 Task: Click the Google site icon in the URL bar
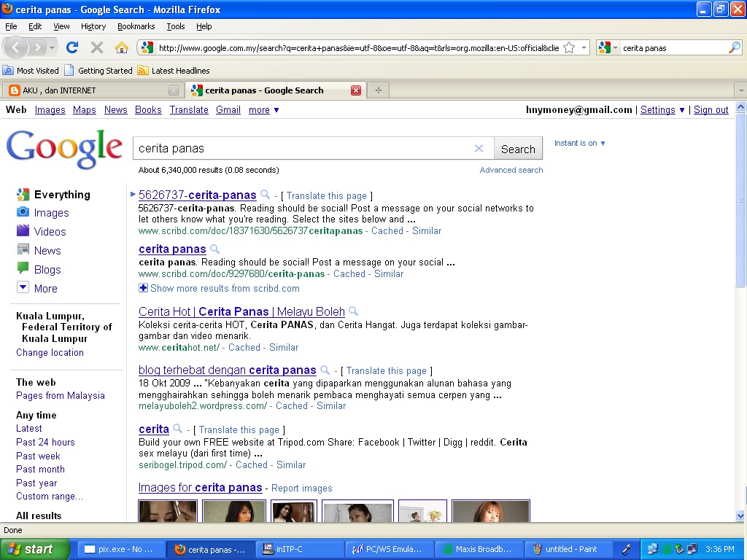pos(147,47)
